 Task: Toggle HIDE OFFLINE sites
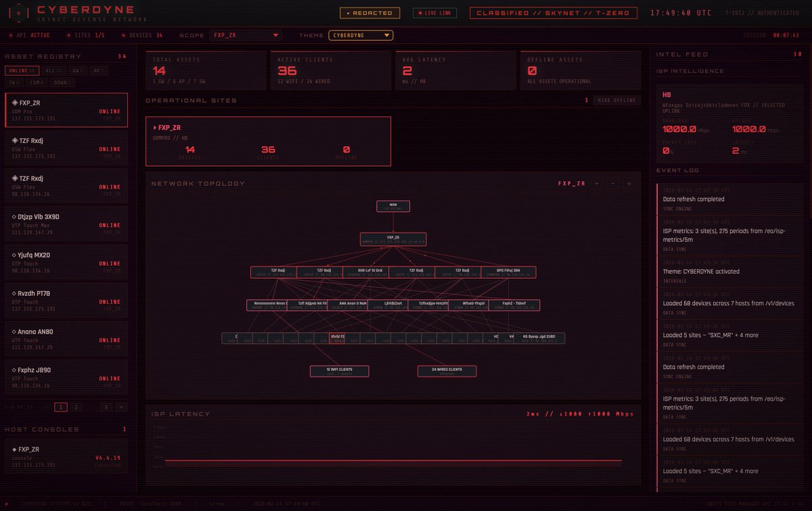pyautogui.click(x=616, y=100)
